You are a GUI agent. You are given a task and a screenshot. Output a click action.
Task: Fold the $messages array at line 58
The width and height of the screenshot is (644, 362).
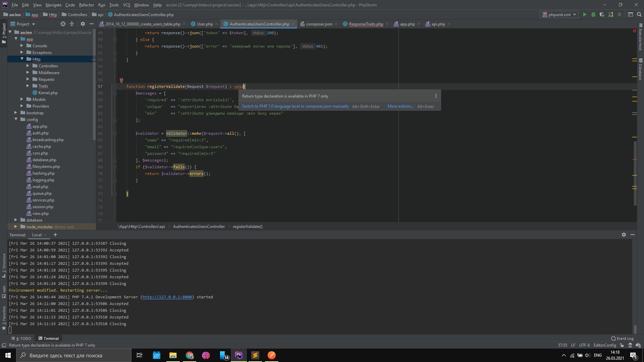tap(115, 93)
